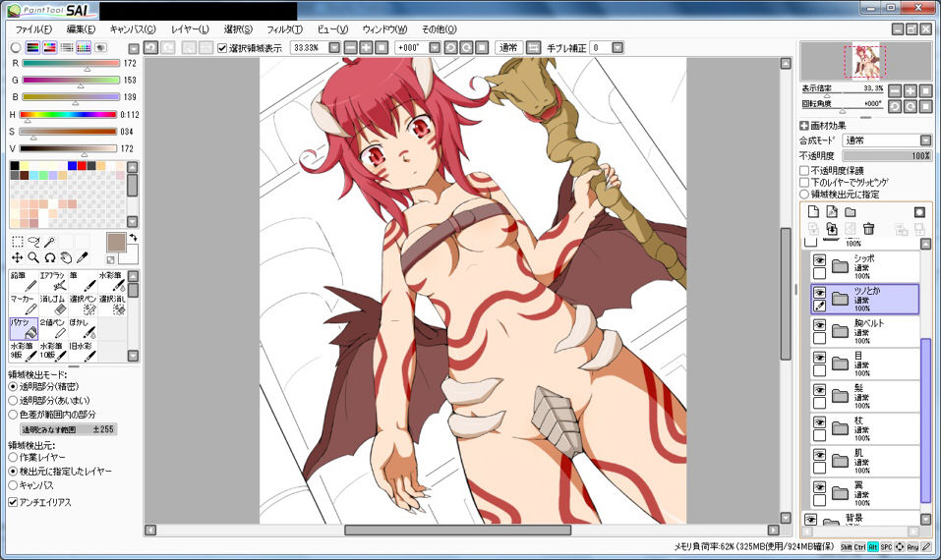Select the rectangular selection tool
Image resolution: width=941 pixels, height=560 pixels.
click(18, 242)
